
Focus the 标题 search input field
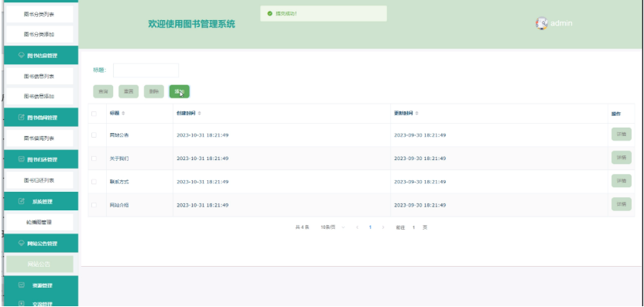point(146,70)
